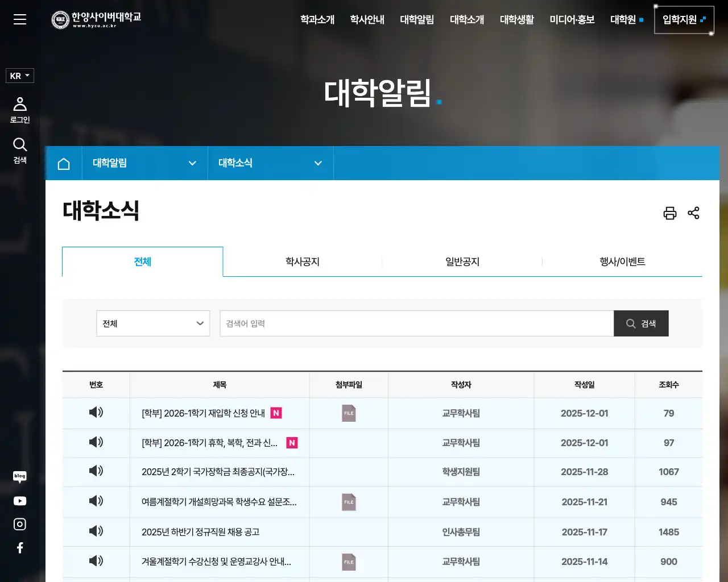Viewport: 728px width, 582px height.
Task: Click the login person icon in sidebar
Action: click(x=19, y=103)
